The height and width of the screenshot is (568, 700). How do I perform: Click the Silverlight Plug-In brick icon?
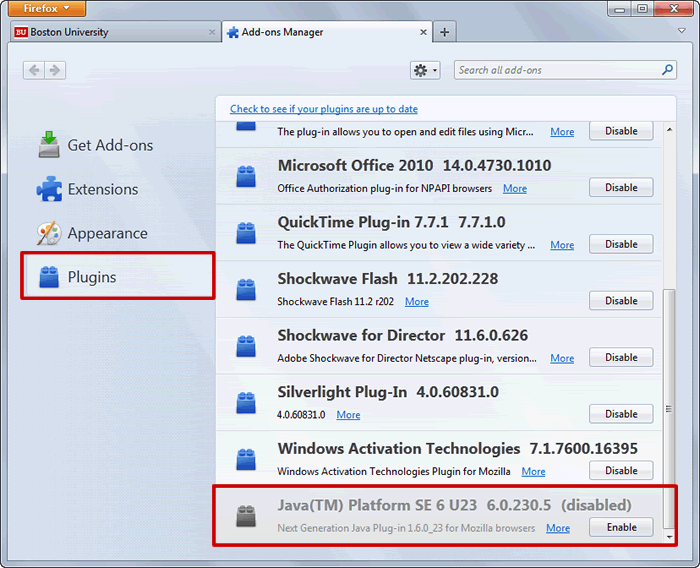[x=246, y=403]
